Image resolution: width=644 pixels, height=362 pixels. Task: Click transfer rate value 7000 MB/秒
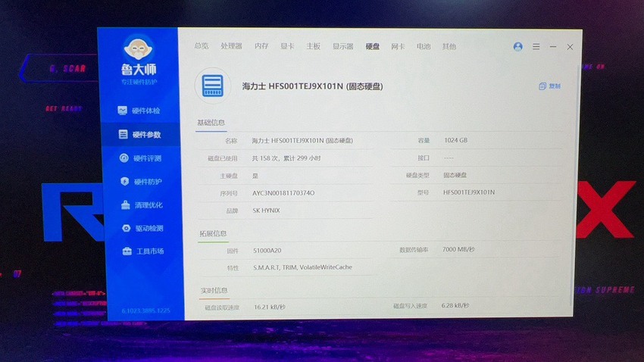pos(458,249)
